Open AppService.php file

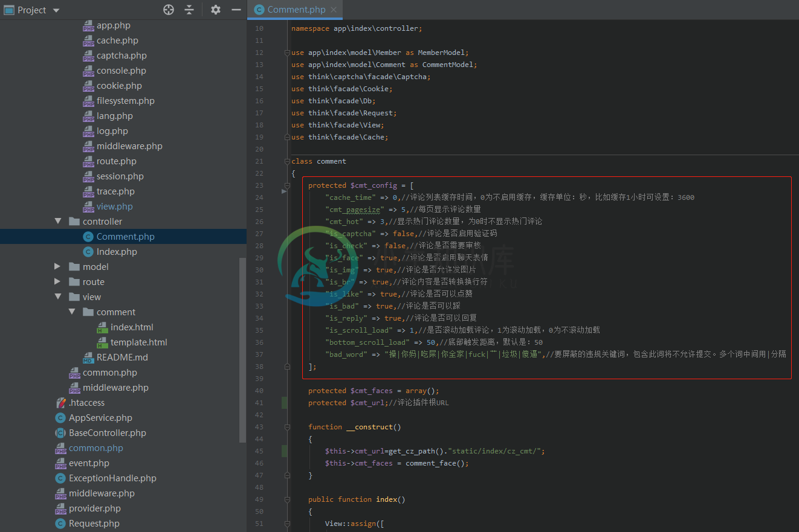click(100, 418)
